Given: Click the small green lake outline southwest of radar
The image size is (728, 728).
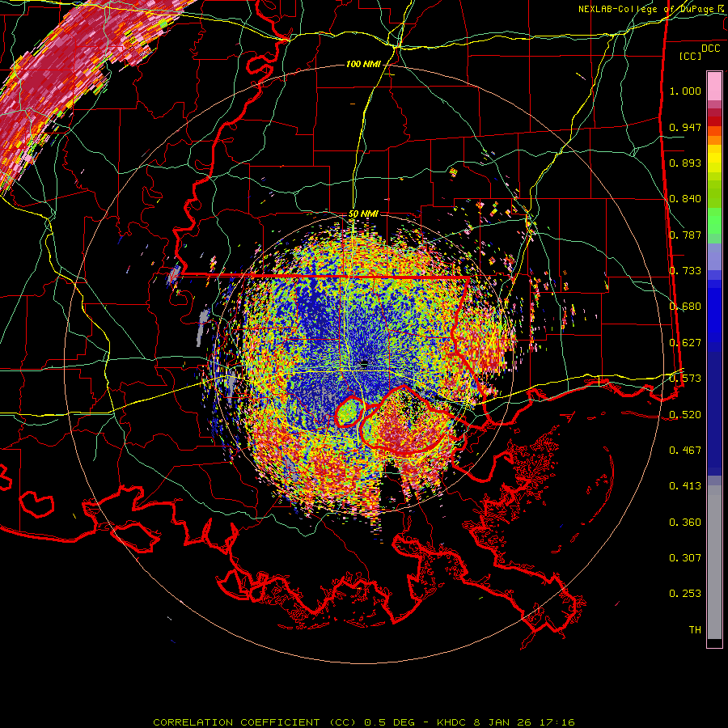Looking at the screenshot, I should 349,412.
